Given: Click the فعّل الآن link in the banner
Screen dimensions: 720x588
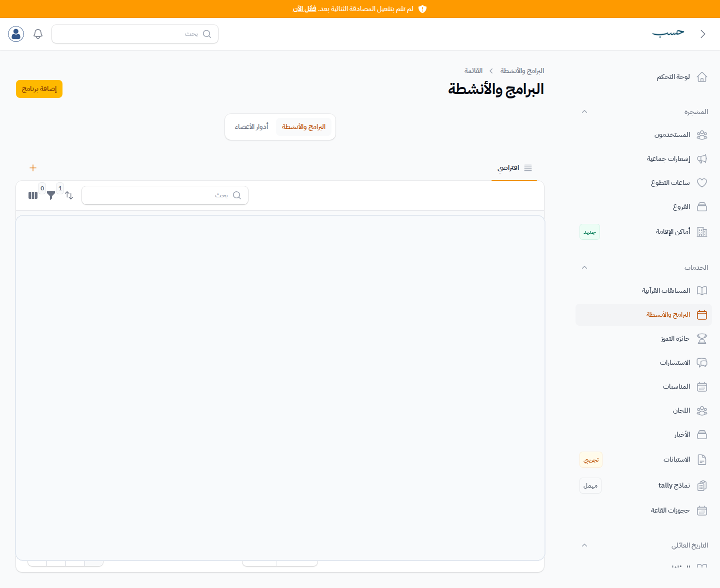Looking at the screenshot, I should 304,9.
